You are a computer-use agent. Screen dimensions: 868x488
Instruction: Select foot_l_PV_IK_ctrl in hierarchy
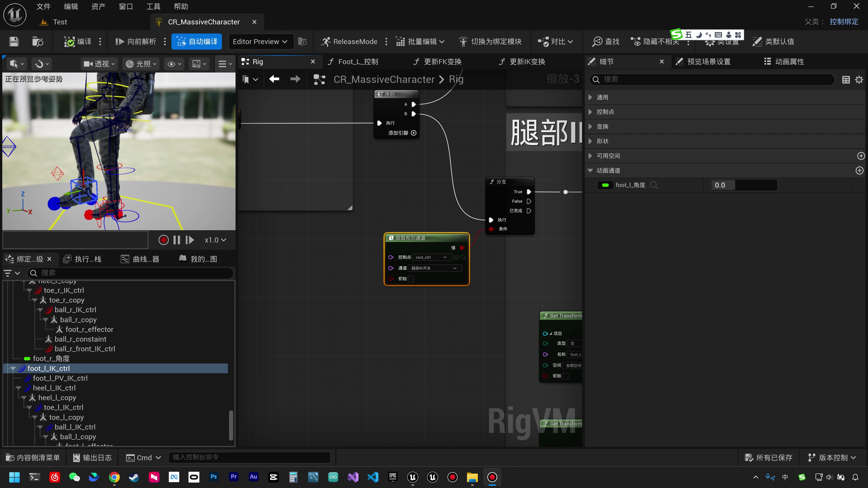click(x=60, y=378)
